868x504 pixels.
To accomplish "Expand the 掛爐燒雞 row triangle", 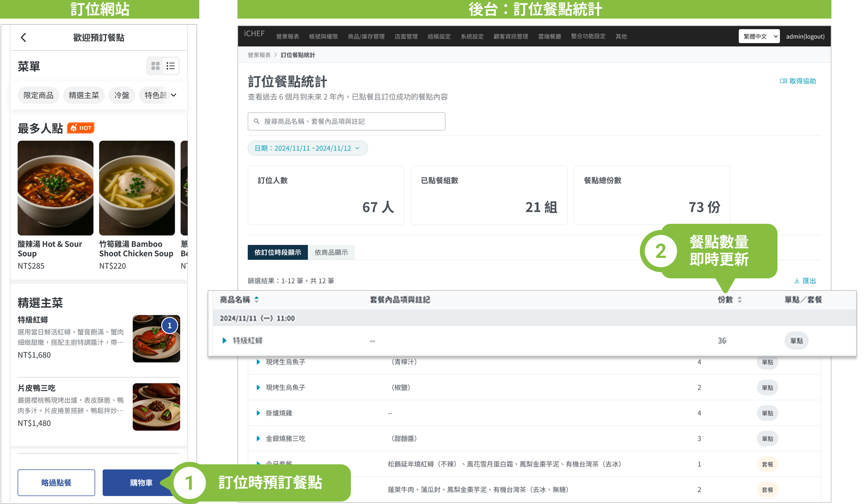I will coord(258,413).
